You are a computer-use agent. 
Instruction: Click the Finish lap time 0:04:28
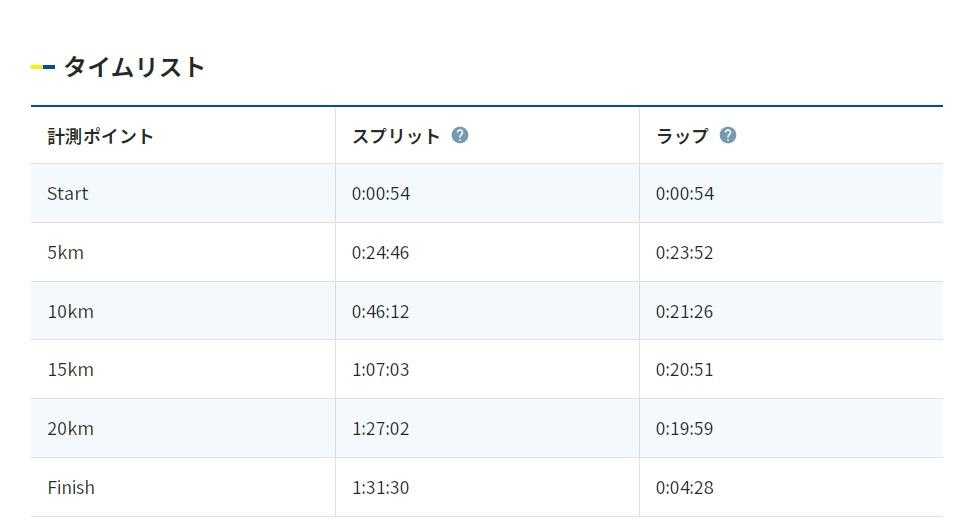point(684,488)
